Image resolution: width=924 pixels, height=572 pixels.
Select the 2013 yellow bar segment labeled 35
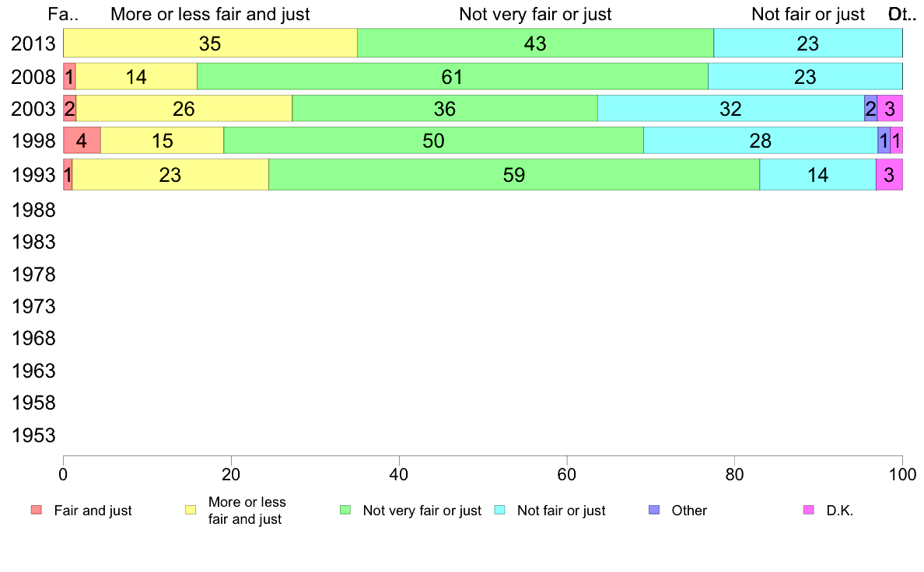(x=210, y=43)
